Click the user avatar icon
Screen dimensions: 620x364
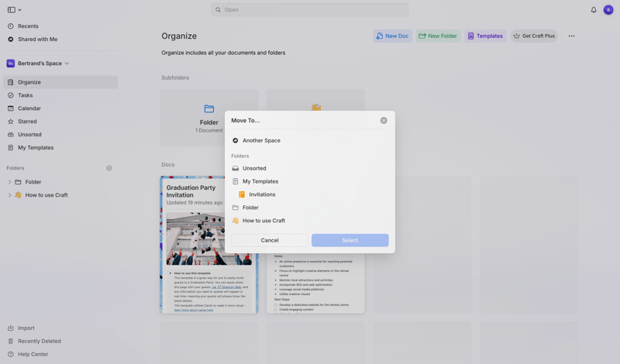pyautogui.click(x=608, y=10)
